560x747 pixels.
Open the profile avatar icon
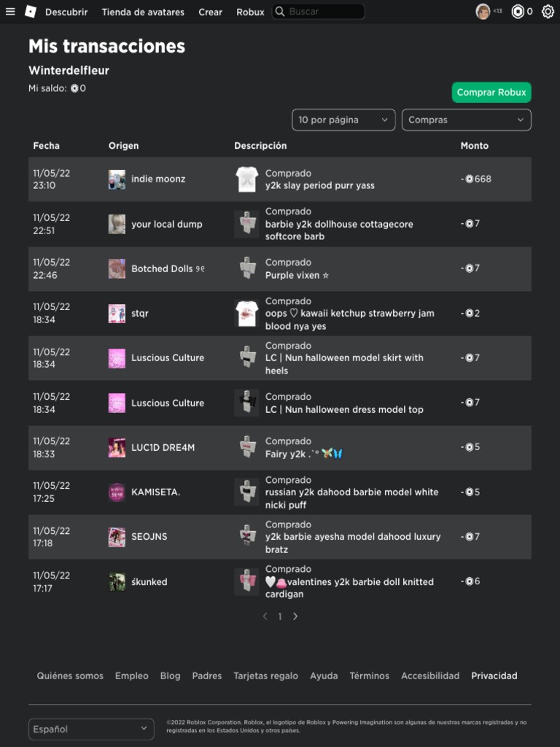(x=483, y=12)
